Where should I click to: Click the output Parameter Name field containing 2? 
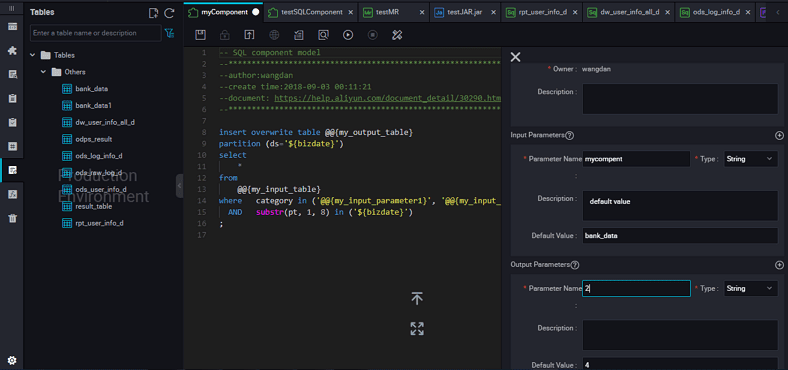click(636, 289)
